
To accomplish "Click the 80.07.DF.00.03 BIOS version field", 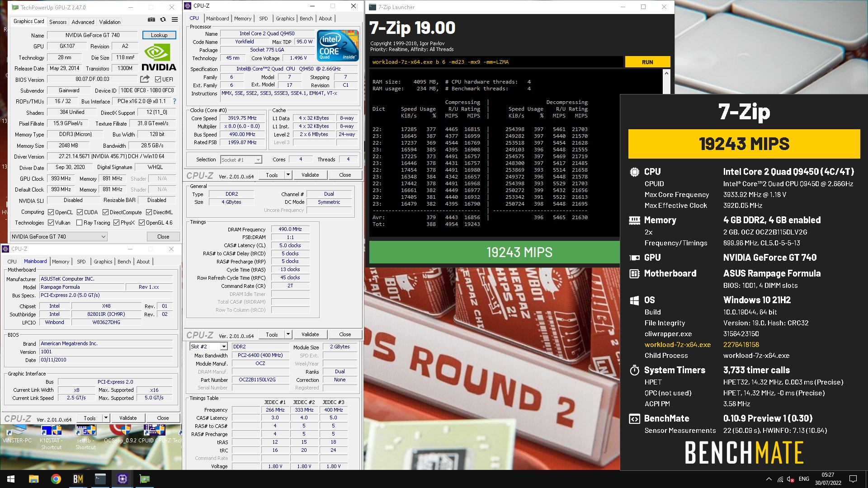I will click(x=92, y=79).
